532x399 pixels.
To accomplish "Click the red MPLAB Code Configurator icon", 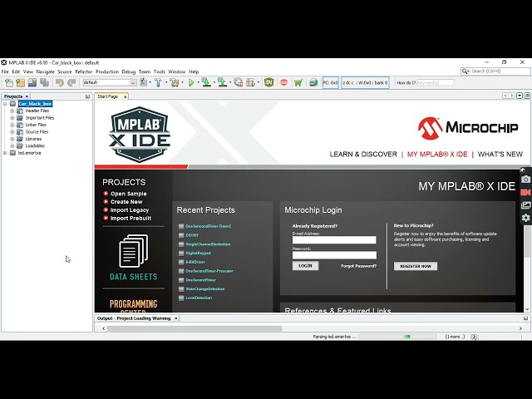I will (x=284, y=82).
